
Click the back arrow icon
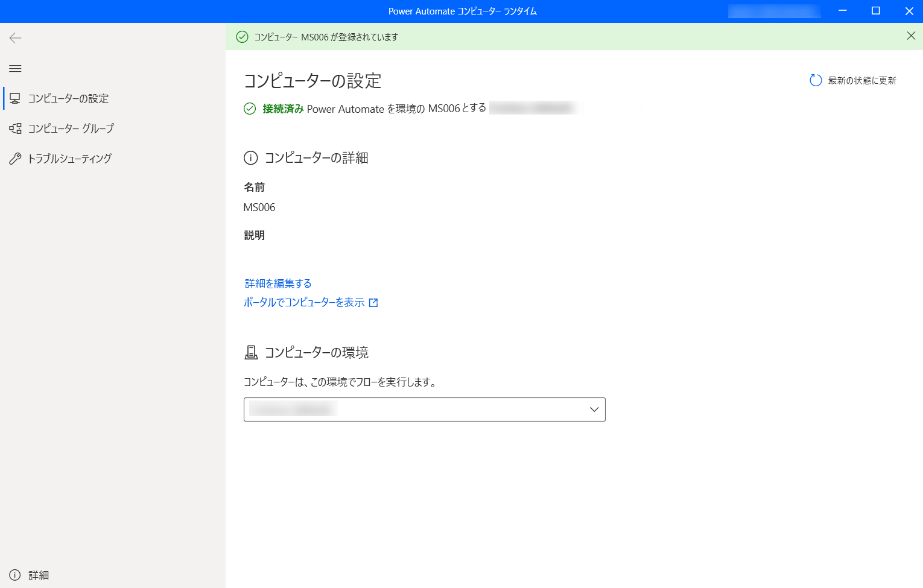tap(15, 38)
